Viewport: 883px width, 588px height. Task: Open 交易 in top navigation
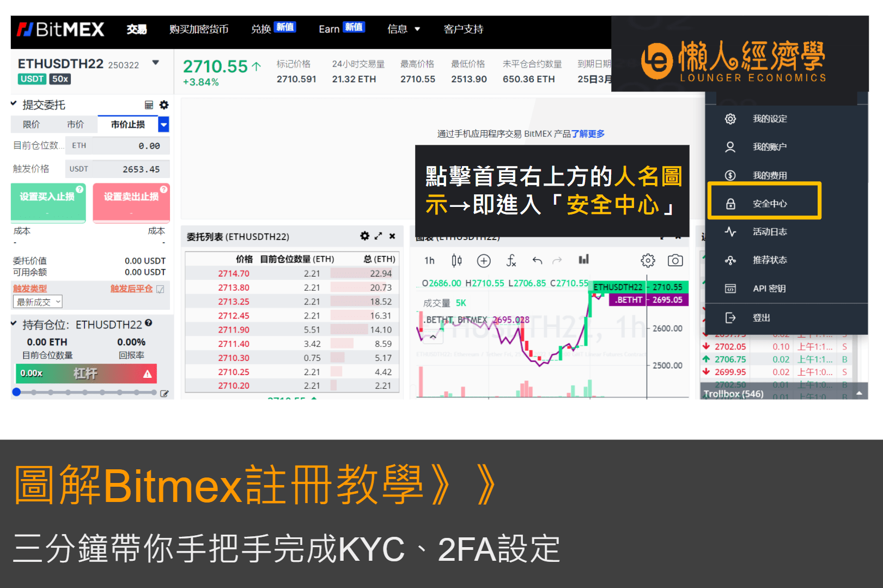(x=136, y=29)
